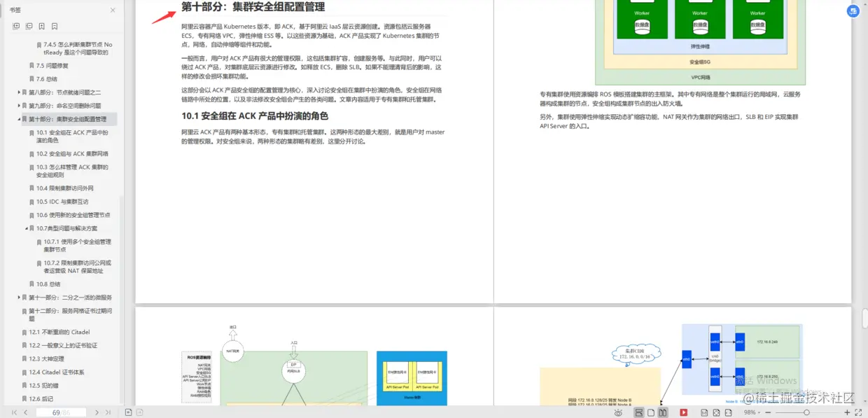Open bookmark 10.1 安全组在 ACK 产品中扮演的角色

pos(72,137)
